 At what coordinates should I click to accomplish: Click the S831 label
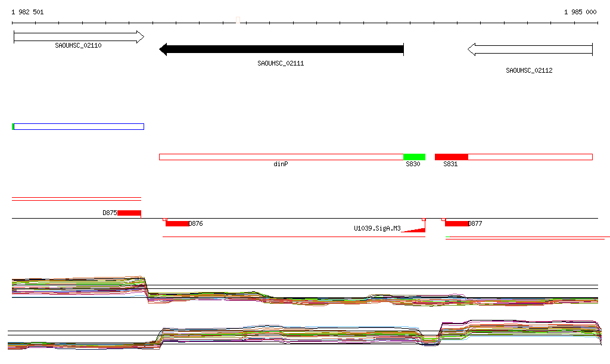point(450,164)
